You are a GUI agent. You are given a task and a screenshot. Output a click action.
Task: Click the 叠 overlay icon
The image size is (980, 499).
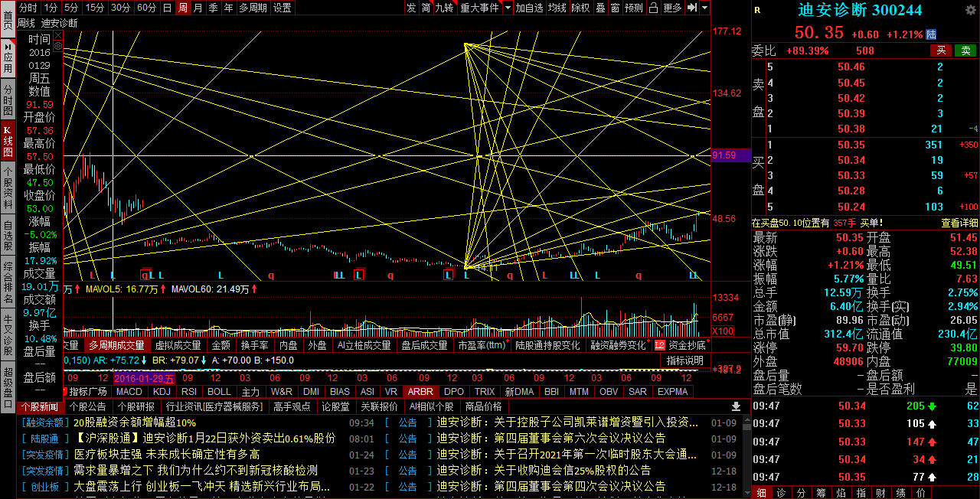tap(601, 8)
